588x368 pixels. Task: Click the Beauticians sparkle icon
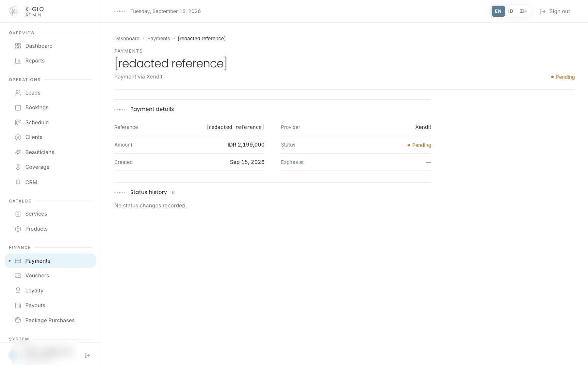pyautogui.click(x=18, y=152)
